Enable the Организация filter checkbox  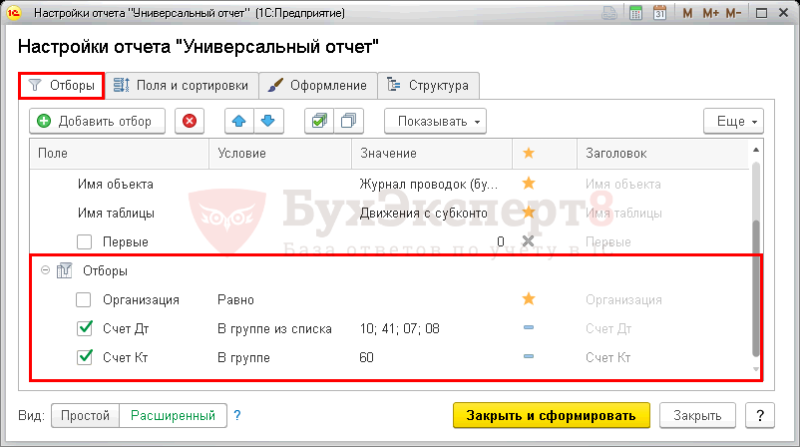(84, 300)
